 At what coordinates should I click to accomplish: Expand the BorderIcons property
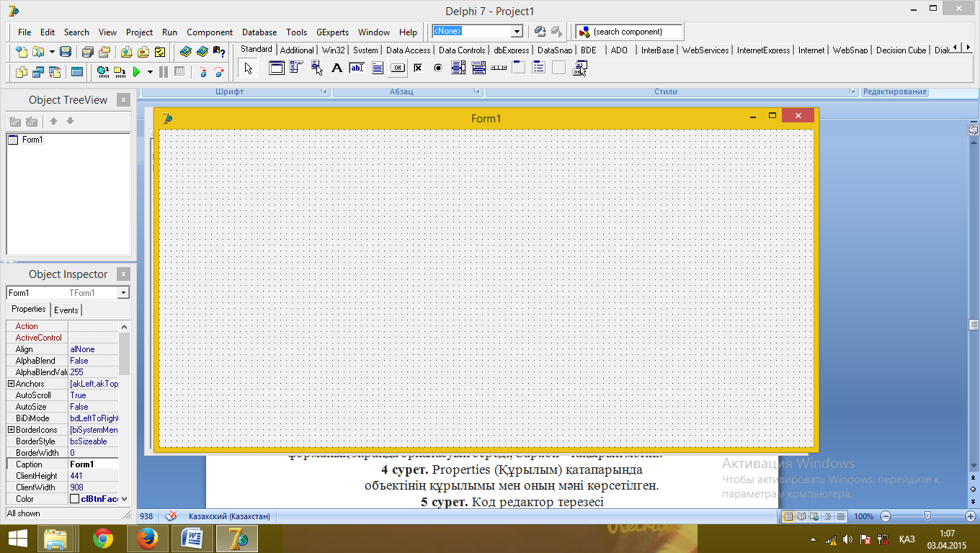coord(11,430)
